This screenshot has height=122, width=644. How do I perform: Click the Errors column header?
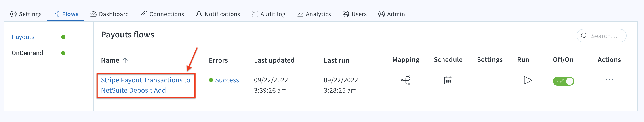click(x=218, y=60)
